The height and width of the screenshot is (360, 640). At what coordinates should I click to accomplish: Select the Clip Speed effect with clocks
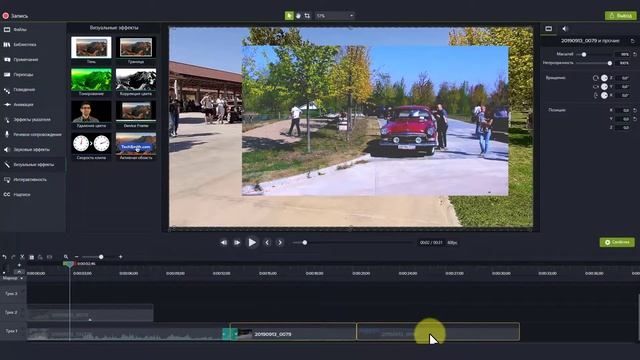tap(91, 143)
